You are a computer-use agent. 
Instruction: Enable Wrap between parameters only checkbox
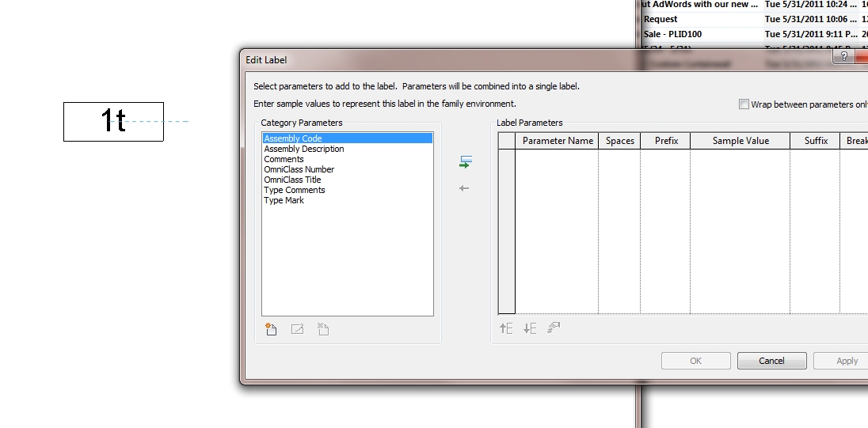[x=744, y=104]
